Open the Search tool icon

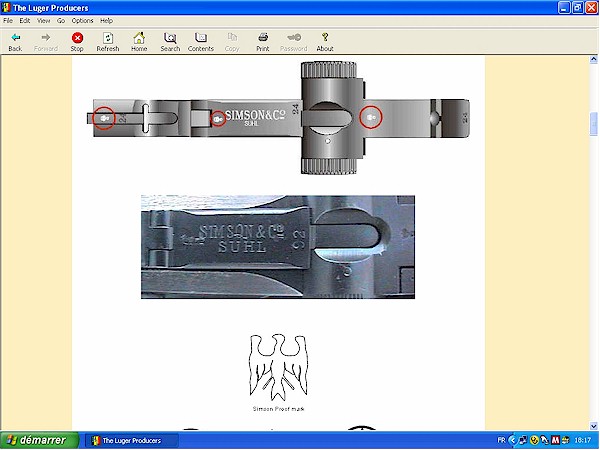[170, 38]
